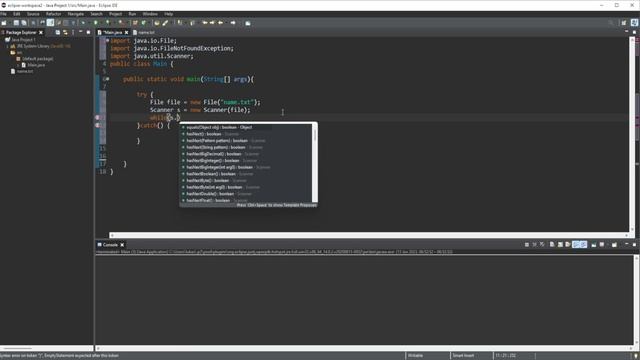Maximize the editor area
Image resolution: width=640 pixels, height=360 pixels.
click(634, 32)
